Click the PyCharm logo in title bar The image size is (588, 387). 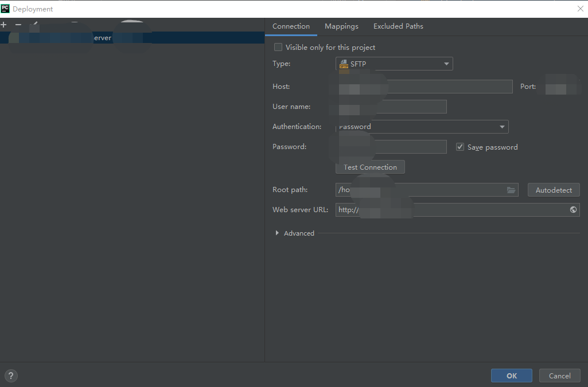[x=5, y=9]
